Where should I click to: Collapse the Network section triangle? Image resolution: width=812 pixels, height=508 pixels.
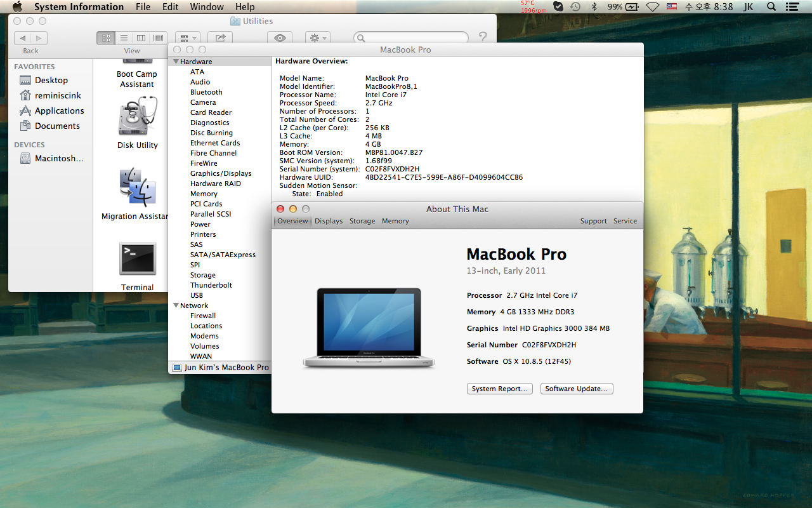tap(176, 305)
